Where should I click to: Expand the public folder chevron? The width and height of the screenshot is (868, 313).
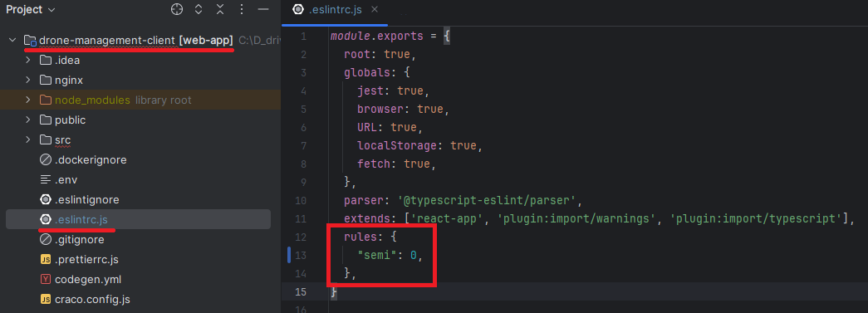(27, 120)
